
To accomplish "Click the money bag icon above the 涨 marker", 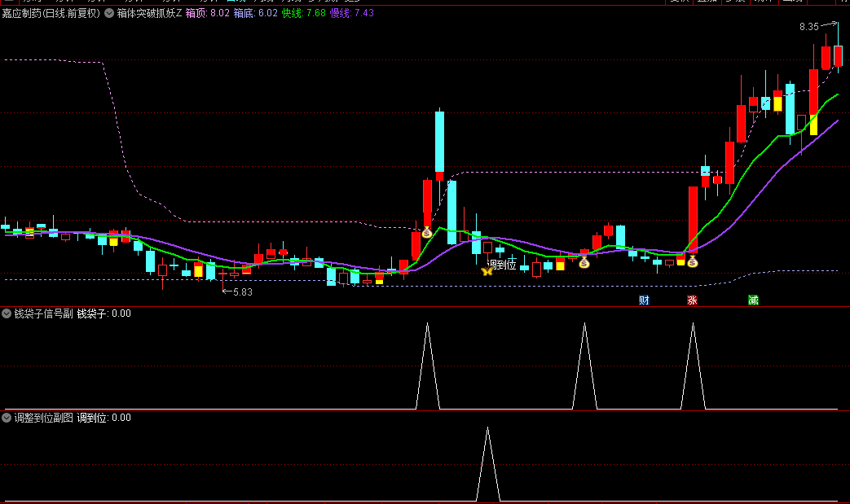I will [692, 261].
